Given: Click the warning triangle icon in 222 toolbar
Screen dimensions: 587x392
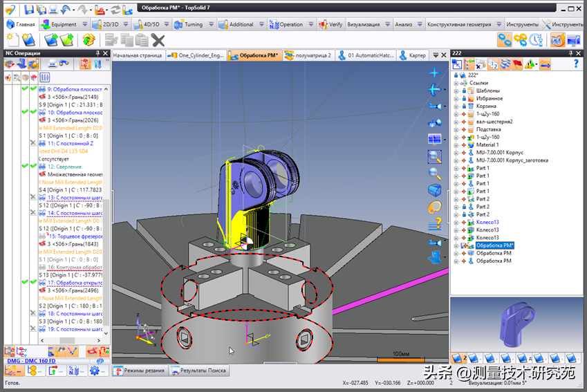Looking at the screenshot, I should coord(530,64).
